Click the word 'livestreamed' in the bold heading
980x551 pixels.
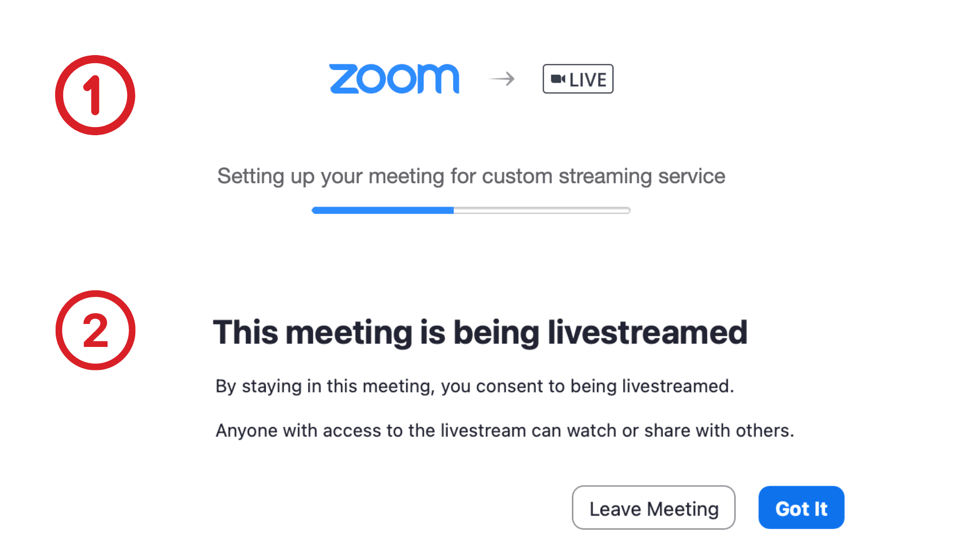(x=647, y=333)
